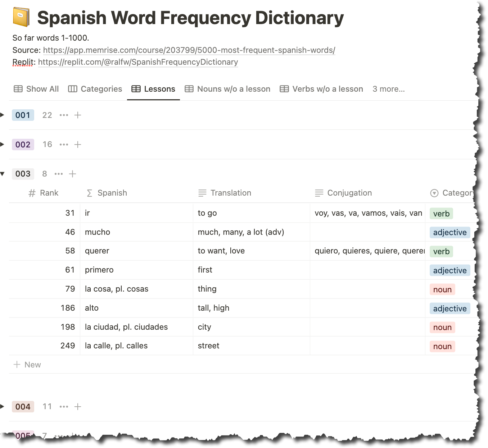
Task: Switch to the Verbs w/o a lesson view
Action: pyautogui.click(x=328, y=89)
